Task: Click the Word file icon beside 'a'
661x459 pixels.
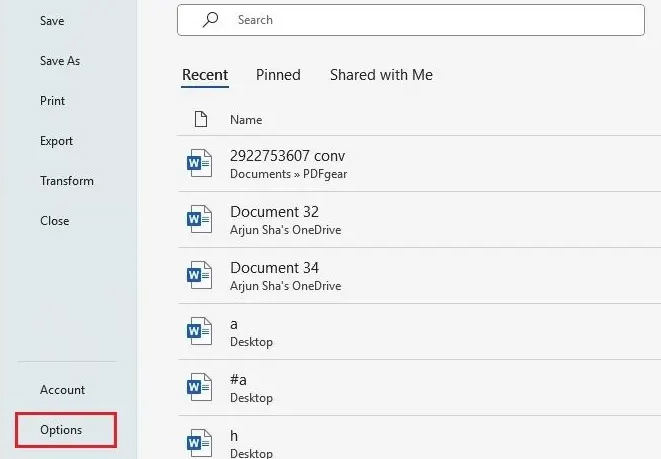Action: tap(200, 331)
